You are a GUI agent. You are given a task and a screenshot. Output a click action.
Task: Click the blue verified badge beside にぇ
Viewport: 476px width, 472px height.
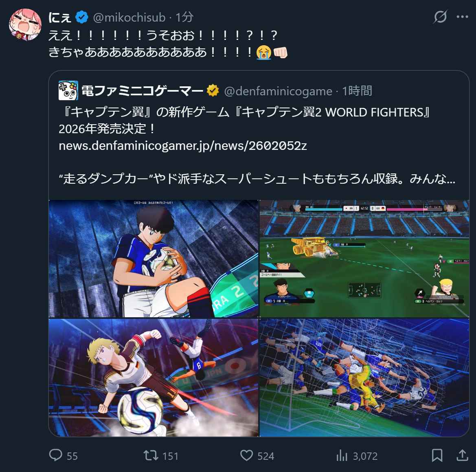[82, 17]
